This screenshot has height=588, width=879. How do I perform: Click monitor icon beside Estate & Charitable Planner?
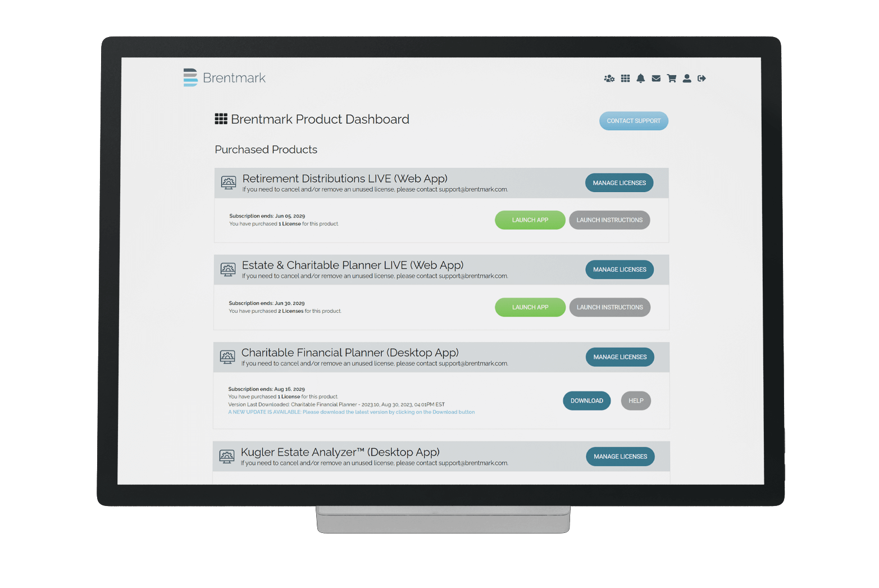coord(228,270)
